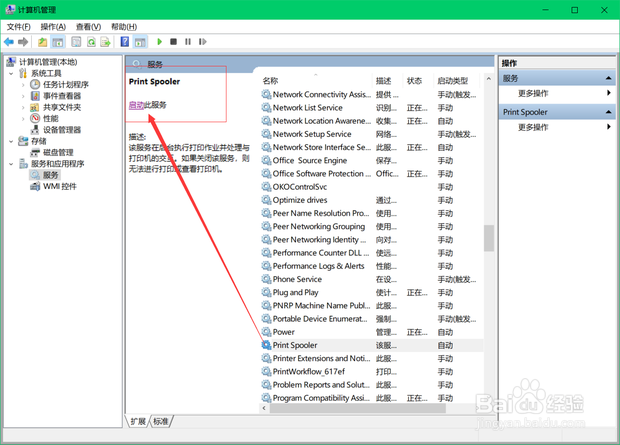Click the scroll up arrow of services list
This screenshot has height=445, width=620.
click(489, 79)
